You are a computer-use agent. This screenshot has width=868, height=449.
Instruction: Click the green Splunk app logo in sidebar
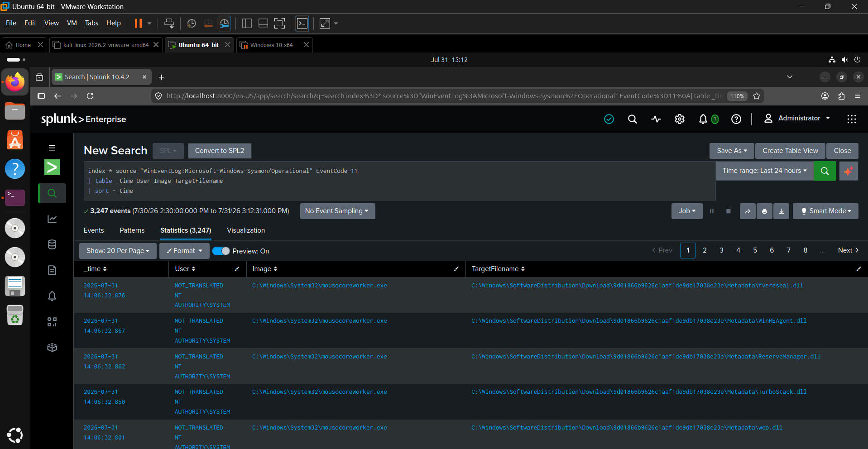tap(52, 167)
